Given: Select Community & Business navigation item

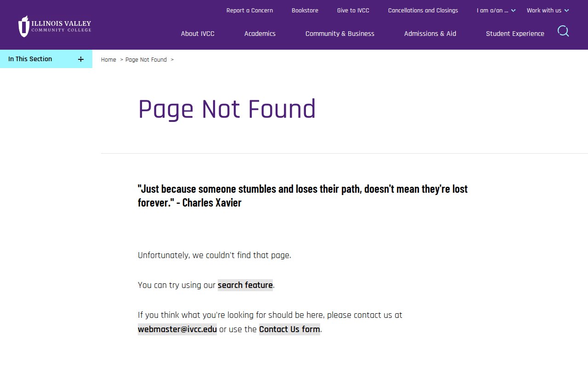Looking at the screenshot, I should click(x=340, y=34).
